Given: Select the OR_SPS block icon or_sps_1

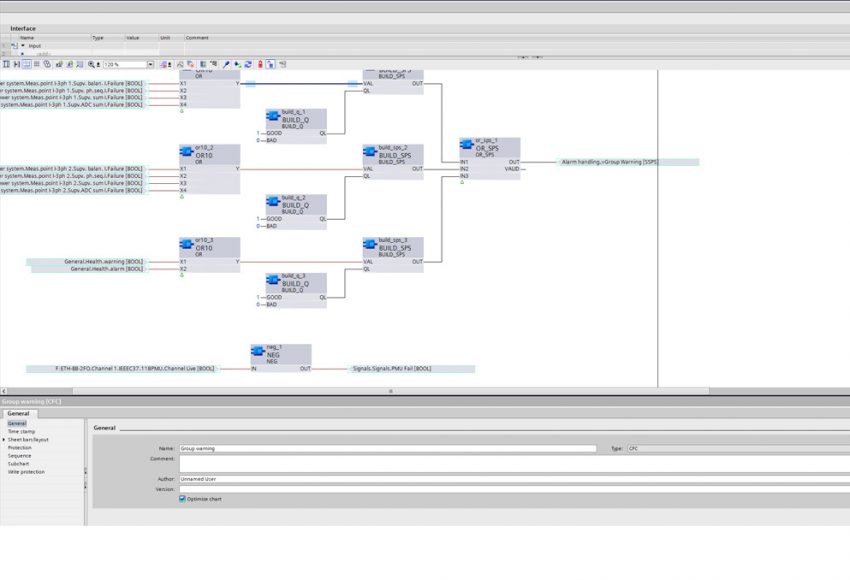Looking at the screenshot, I should point(467,145).
